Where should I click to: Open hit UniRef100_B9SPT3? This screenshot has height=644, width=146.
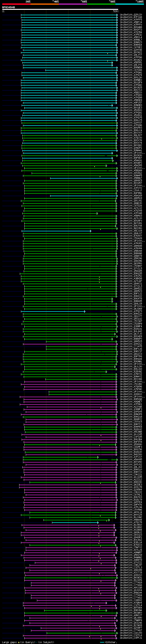[x=131, y=30]
